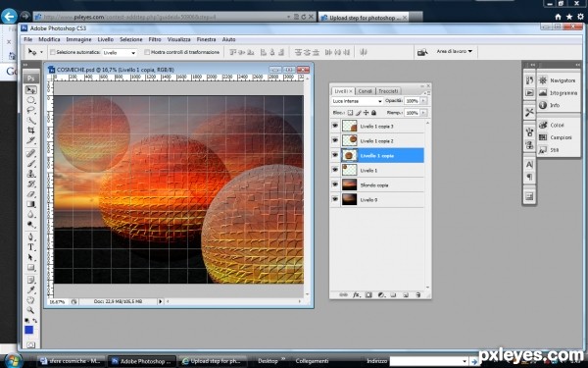This screenshot has width=588, height=368.
Task: Select the Clone Stamp tool
Action: (30, 174)
